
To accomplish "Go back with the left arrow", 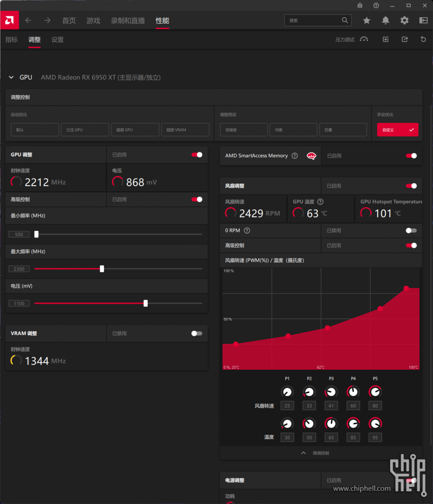I will coord(28,21).
